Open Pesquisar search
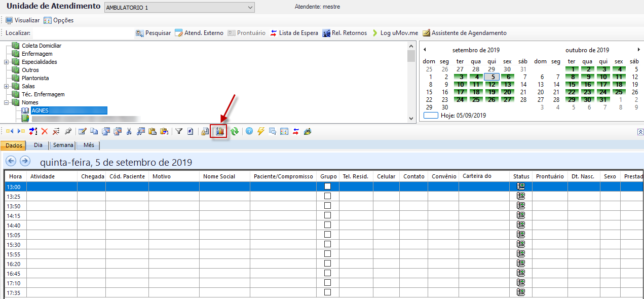This screenshot has width=644, height=299. tap(153, 33)
